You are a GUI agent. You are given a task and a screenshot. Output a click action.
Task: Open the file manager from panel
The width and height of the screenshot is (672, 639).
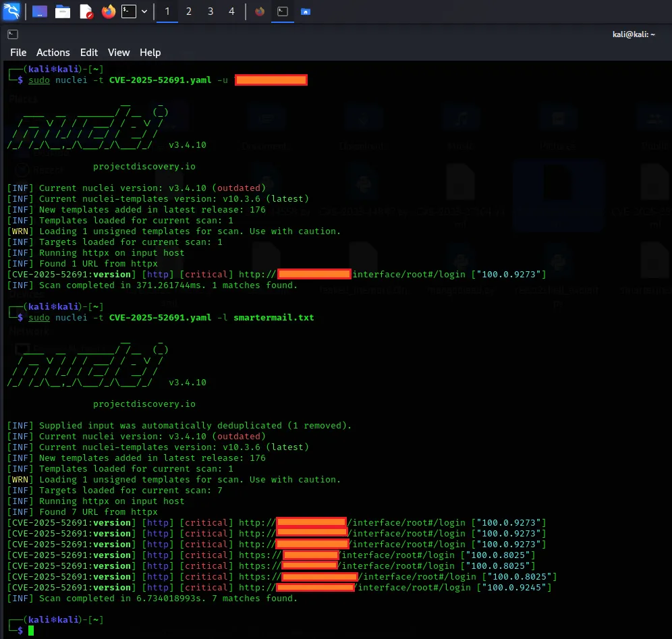[x=63, y=11]
